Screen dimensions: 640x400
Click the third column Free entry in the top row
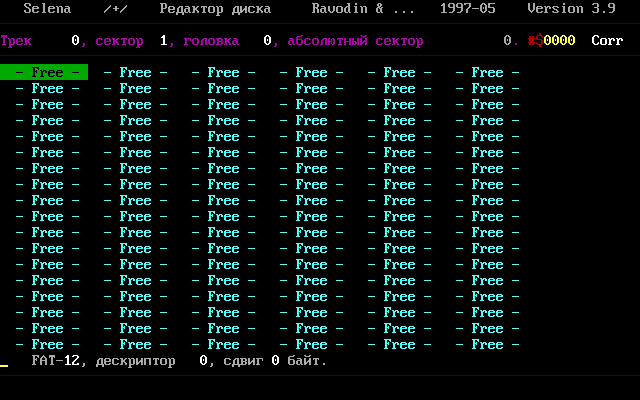(x=223, y=72)
